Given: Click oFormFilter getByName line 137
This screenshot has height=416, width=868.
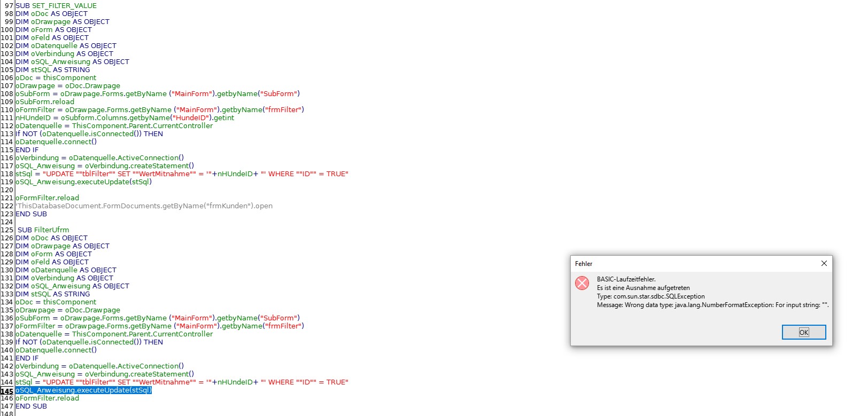Looking at the screenshot, I should tap(160, 326).
